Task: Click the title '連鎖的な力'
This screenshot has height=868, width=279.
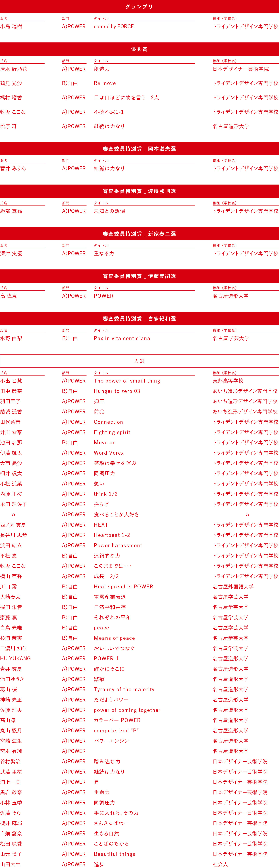Action: (x=107, y=556)
